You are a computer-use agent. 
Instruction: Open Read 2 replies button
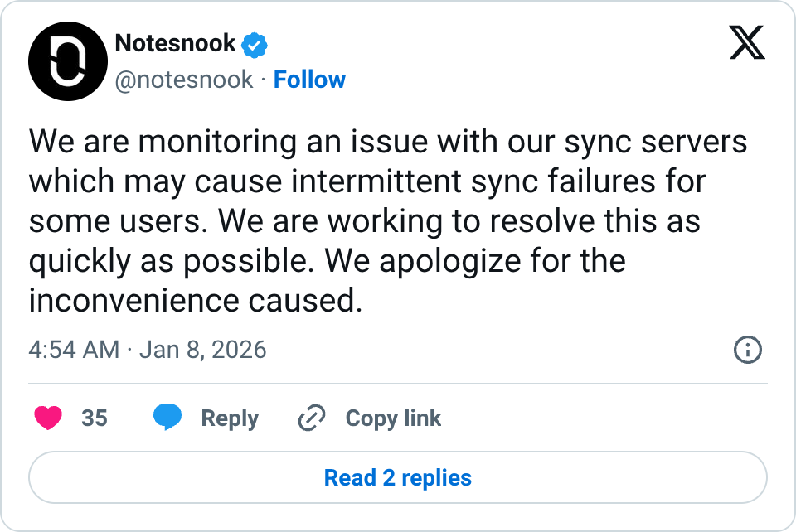(x=398, y=478)
